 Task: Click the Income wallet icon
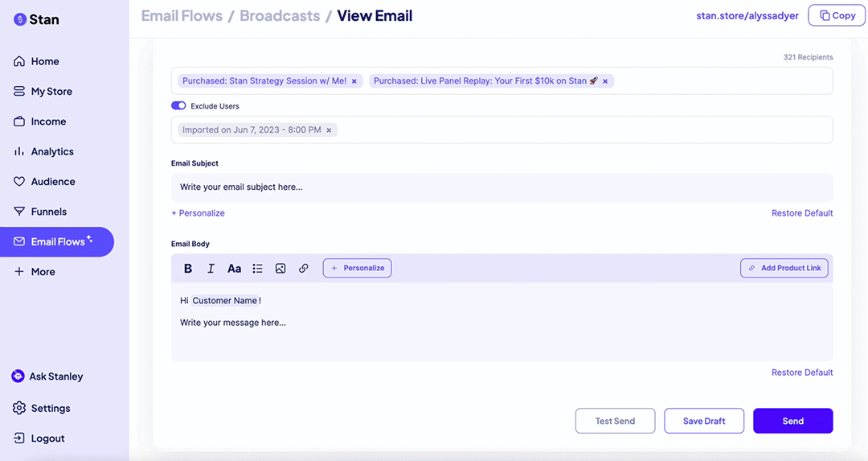[19, 121]
